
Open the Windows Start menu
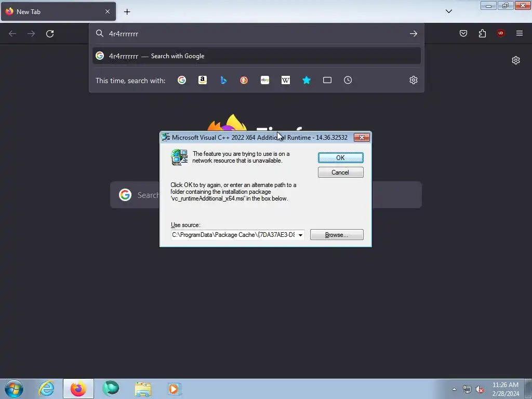click(x=14, y=389)
